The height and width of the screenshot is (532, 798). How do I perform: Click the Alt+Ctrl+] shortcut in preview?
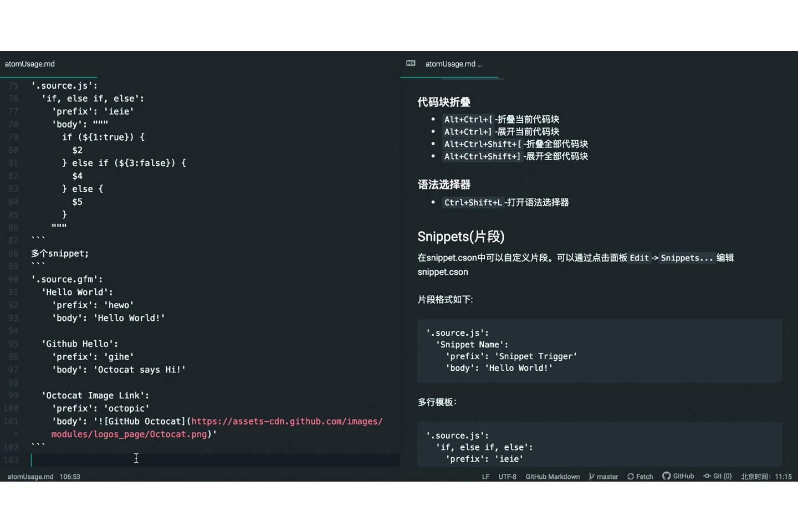tap(468, 131)
